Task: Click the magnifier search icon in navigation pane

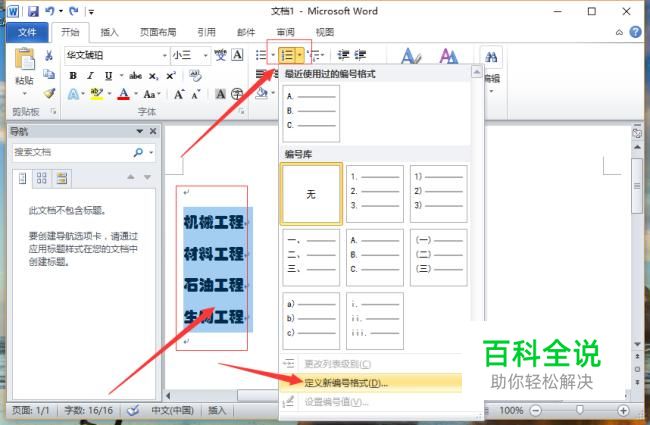Action: point(138,153)
